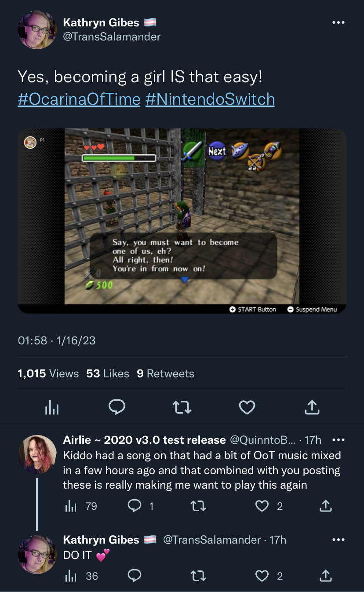The image size is (364, 592).
Task: Reply to Airlie's comment
Action: [134, 506]
